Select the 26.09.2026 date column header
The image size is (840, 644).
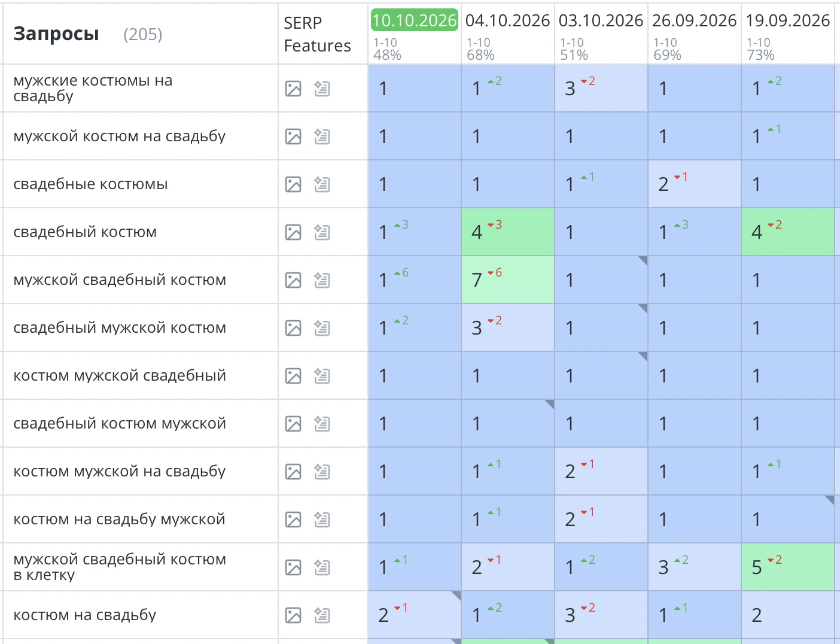click(x=694, y=20)
